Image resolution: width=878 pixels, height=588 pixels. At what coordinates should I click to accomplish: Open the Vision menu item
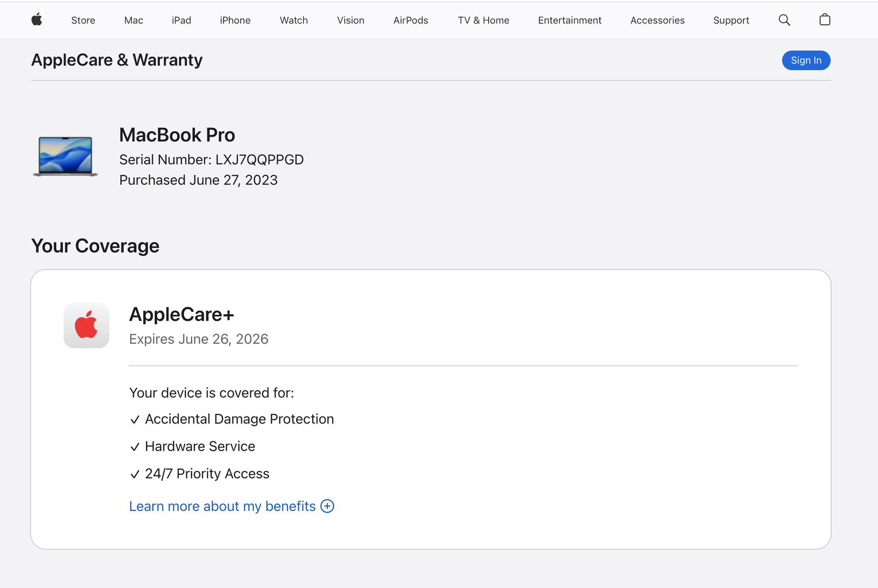[350, 20]
